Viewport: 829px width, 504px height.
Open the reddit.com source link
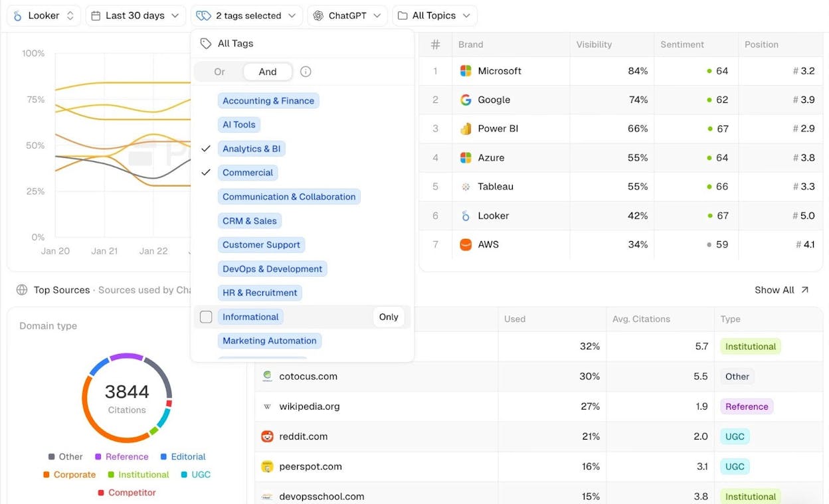pos(303,436)
